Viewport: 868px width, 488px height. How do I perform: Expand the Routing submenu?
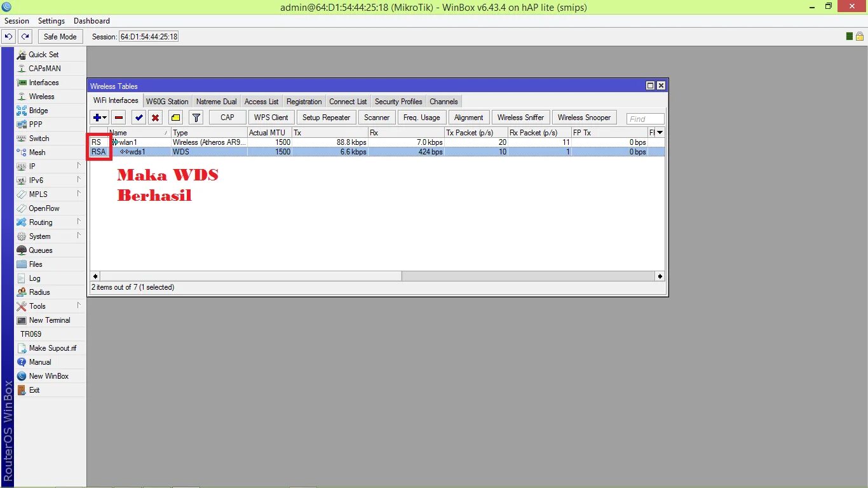coord(79,222)
